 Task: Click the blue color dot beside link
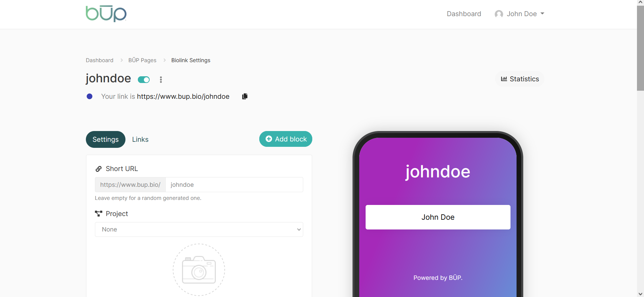point(90,96)
